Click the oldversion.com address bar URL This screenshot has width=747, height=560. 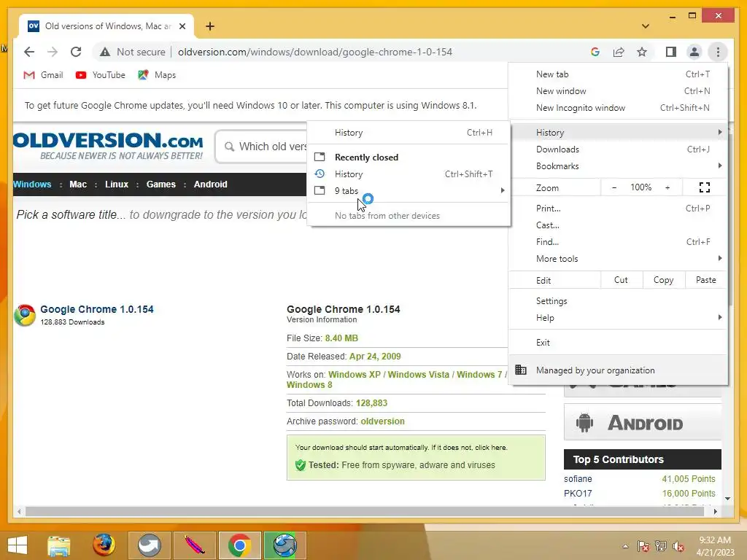point(315,52)
